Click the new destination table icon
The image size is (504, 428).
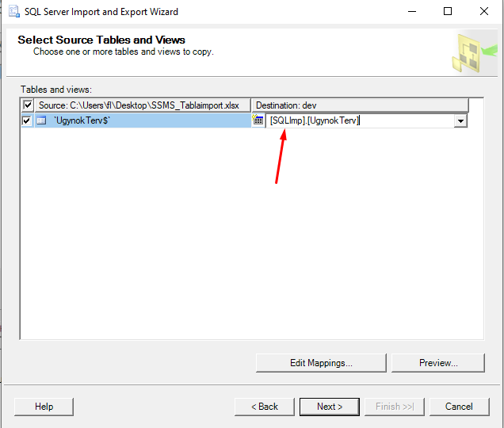[258, 120]
